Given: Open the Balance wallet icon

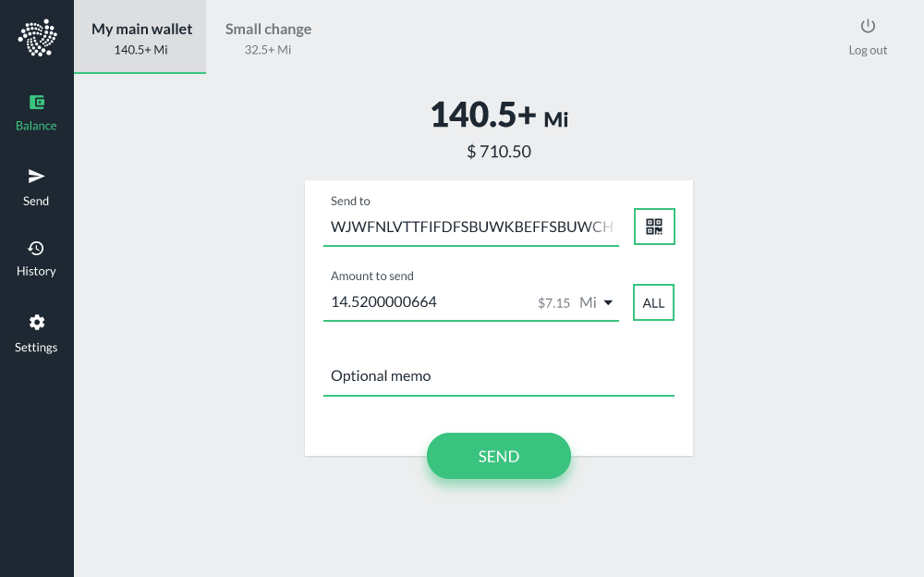Looking at the screenshot, I should click(x=37, y=102).
